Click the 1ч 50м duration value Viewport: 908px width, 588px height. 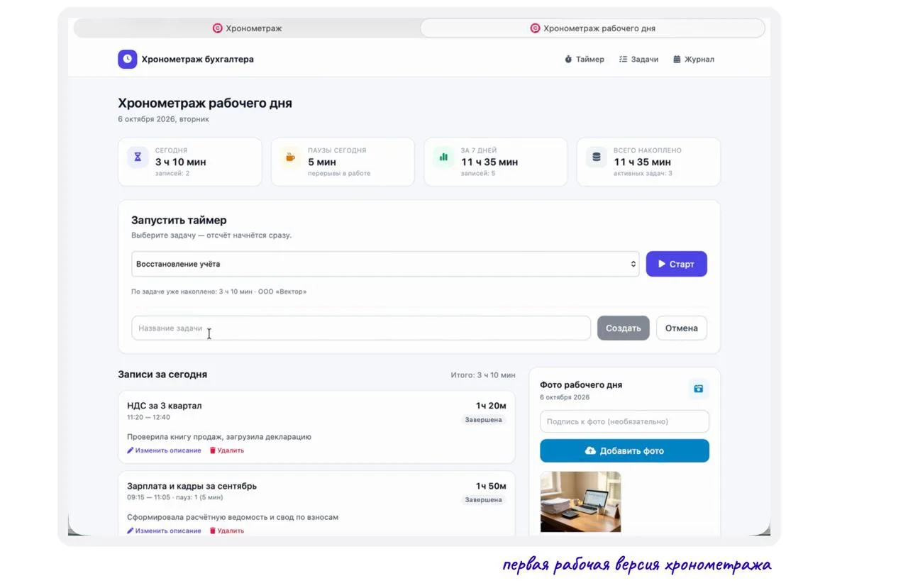click(x=491, y=486)
